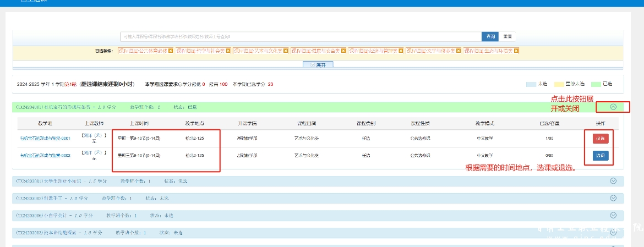
Task: Expand the 创意手工 course row
Action: tap(613, 198)
